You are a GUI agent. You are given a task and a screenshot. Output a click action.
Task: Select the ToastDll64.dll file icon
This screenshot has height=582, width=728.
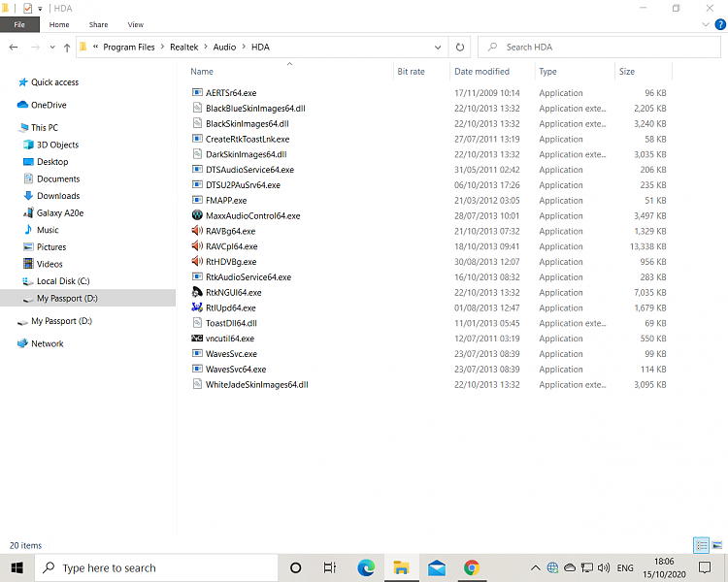click(197, 323)
